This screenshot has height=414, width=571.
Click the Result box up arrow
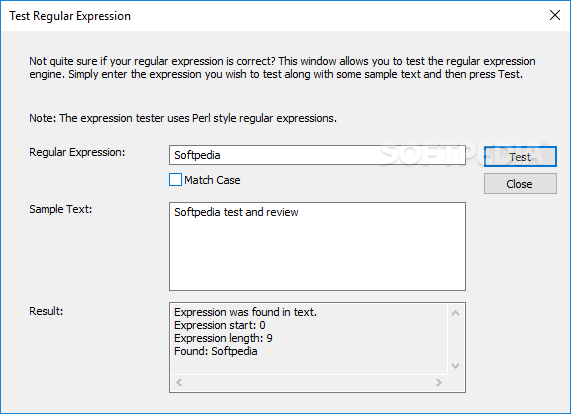(455, 313)
